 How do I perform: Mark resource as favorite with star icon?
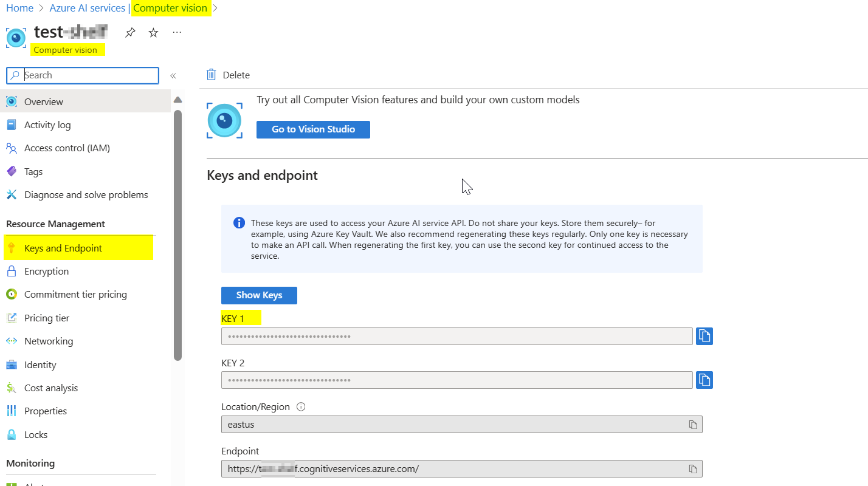(x=153, y=33)
